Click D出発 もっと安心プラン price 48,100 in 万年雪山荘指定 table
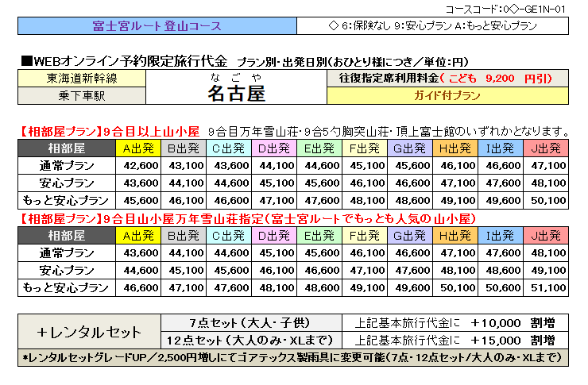The image size is (588, 385). (277, 287)
